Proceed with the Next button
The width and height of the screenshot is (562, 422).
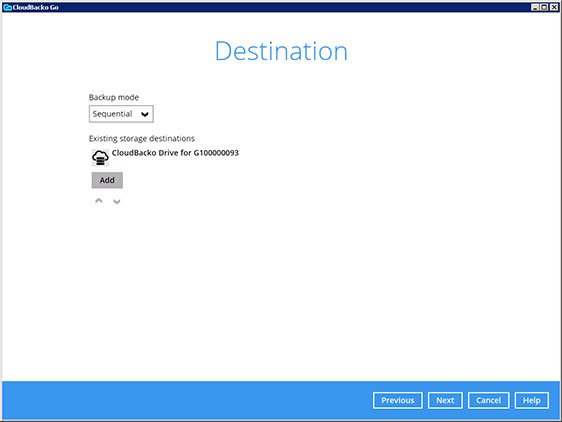tap(445, 400)
